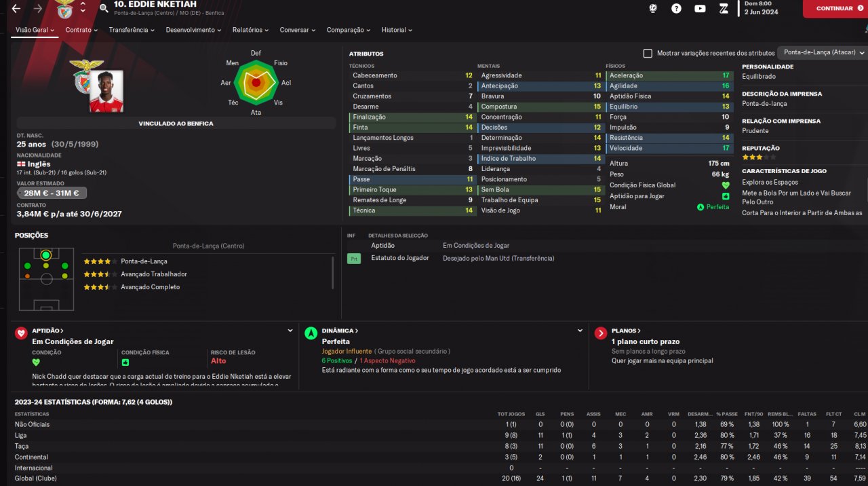Click the Z logo icon in header
Image resolution: width=868 pixels, height=486 pixels.
click(x=724, y=9)
